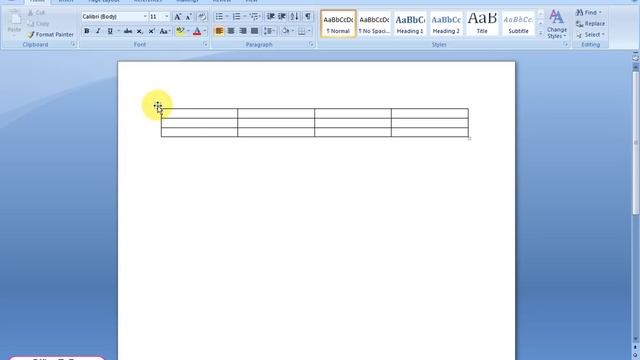This screenshot has width=640, height=360.
Task: Open the Change Case menu
Action: tap(164, 31)
